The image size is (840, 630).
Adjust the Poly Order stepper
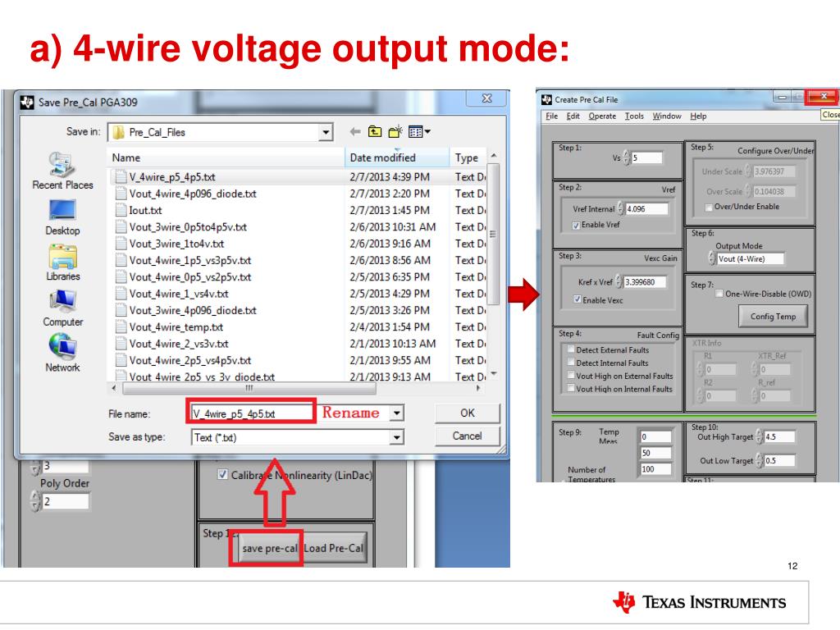point(35,501)
